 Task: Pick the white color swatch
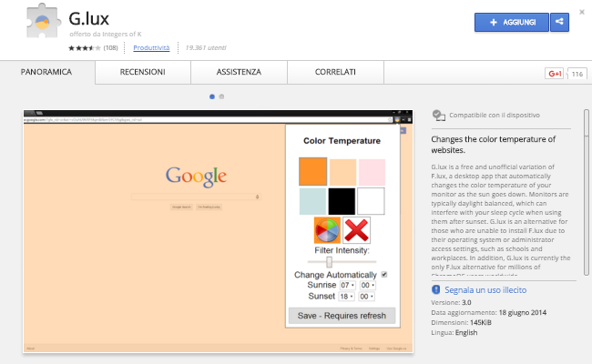tap(371, 201)
